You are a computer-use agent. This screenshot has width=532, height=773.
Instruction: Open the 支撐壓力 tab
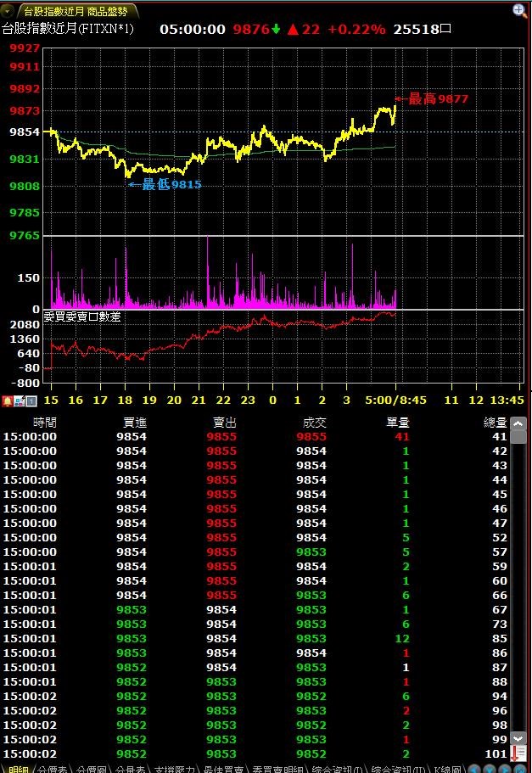175,769
